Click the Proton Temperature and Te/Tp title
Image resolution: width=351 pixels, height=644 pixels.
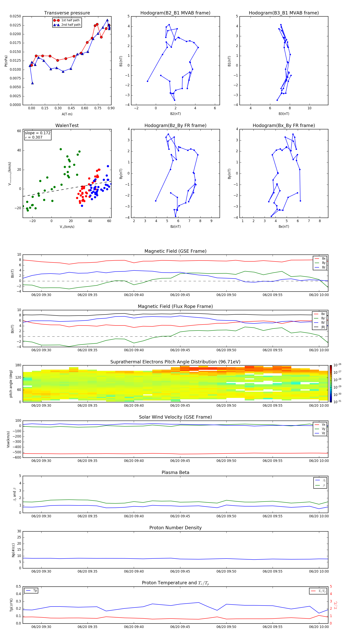(x=175, y=583)
